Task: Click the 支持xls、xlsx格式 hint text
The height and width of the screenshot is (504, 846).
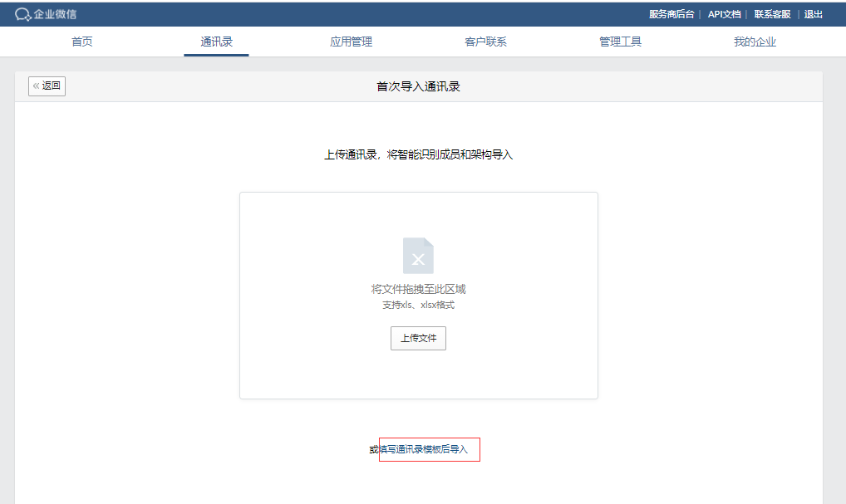Action: coord(418,305)
